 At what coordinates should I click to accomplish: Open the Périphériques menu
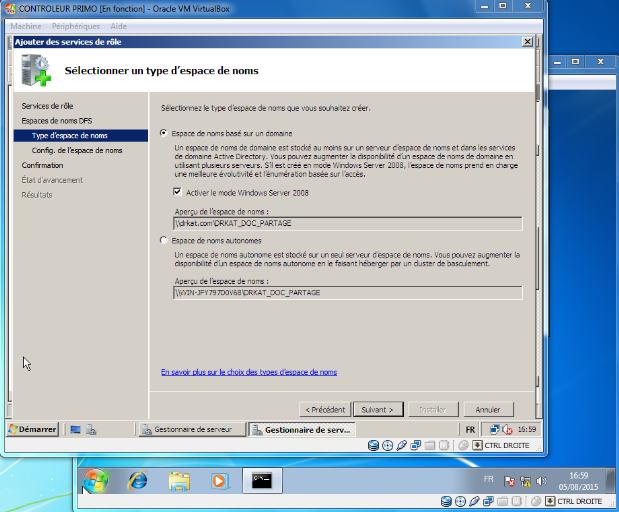click(x=75, y=26)
